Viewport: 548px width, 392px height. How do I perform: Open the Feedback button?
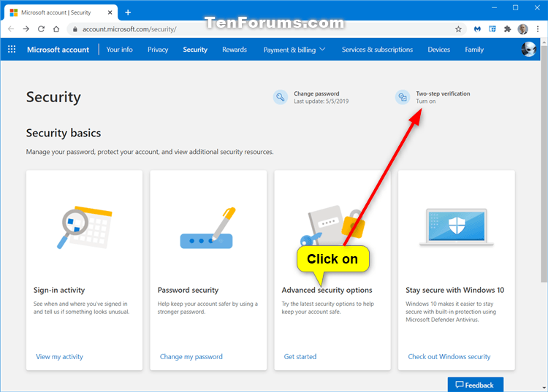click(x=476, y=384)
